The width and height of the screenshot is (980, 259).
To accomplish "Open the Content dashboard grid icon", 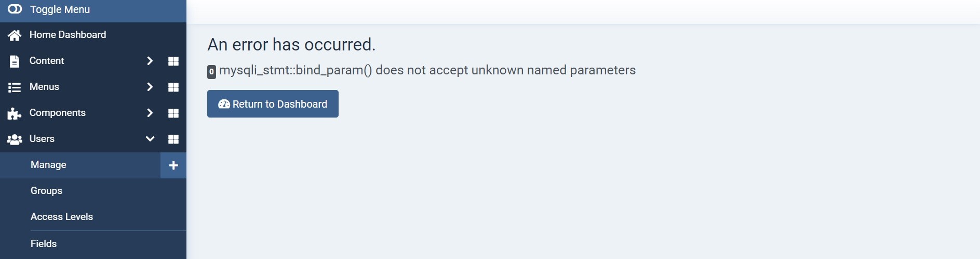I will coord(173,61).
